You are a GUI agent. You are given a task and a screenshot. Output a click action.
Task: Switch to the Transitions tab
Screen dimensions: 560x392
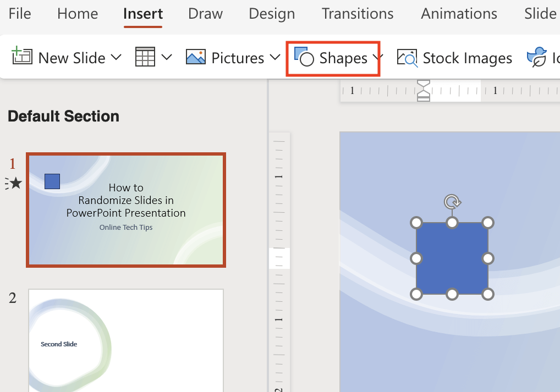[x=357, y=14]
